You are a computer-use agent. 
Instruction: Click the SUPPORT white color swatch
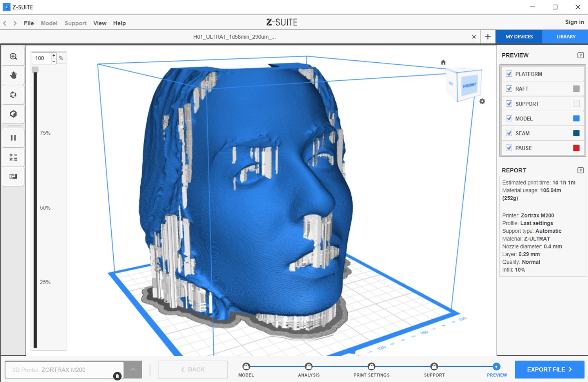pos(576,103)
